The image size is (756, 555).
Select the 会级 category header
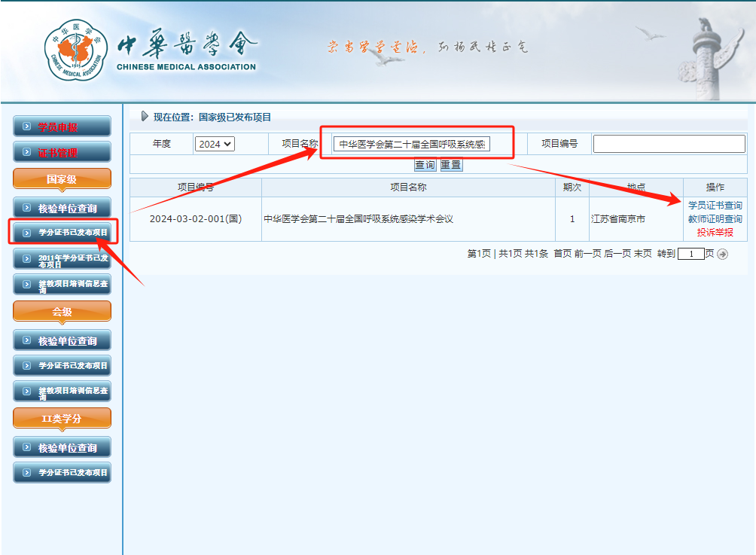pyautogui.click(x=61, y=311)
